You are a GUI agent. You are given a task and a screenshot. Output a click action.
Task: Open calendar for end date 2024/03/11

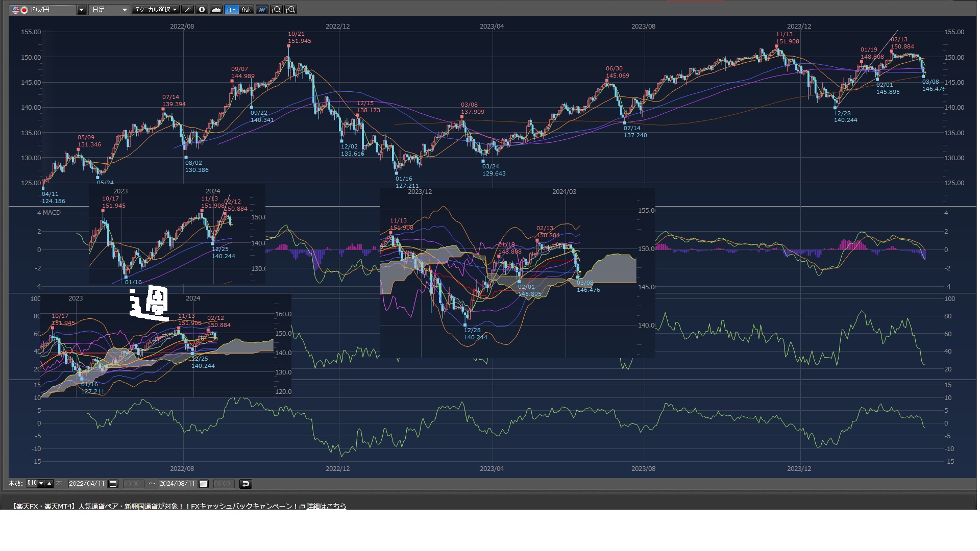[x=204, y=484]
